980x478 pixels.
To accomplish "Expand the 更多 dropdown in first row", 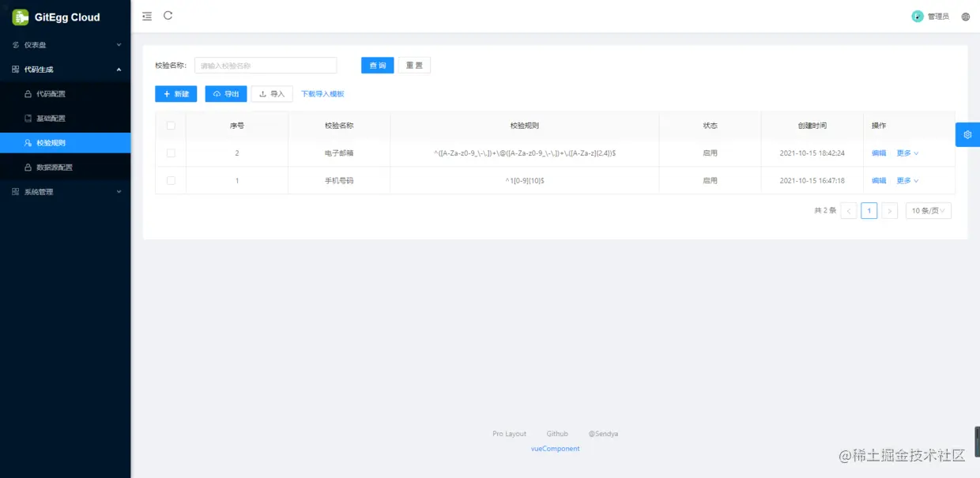I will coord(906,152).
